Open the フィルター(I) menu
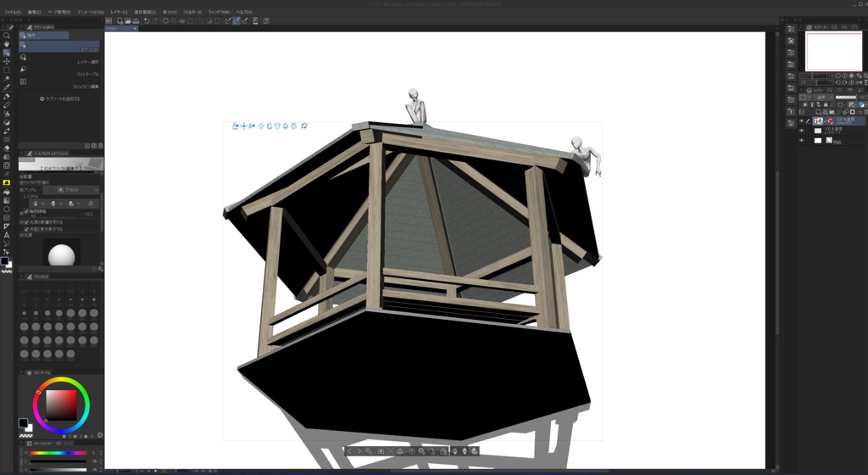Image resolution: width=868 pixels, height=475 pixels. pyautogui.click(x=192, y=12)
